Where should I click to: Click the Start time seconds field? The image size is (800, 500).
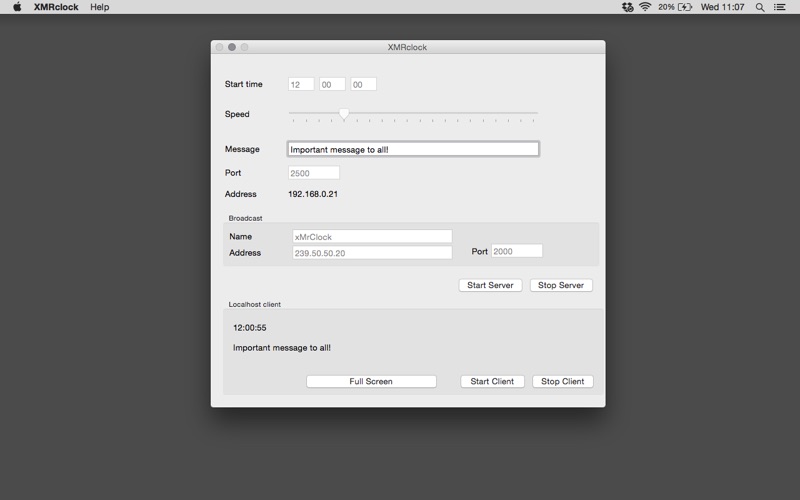point(363,84)
